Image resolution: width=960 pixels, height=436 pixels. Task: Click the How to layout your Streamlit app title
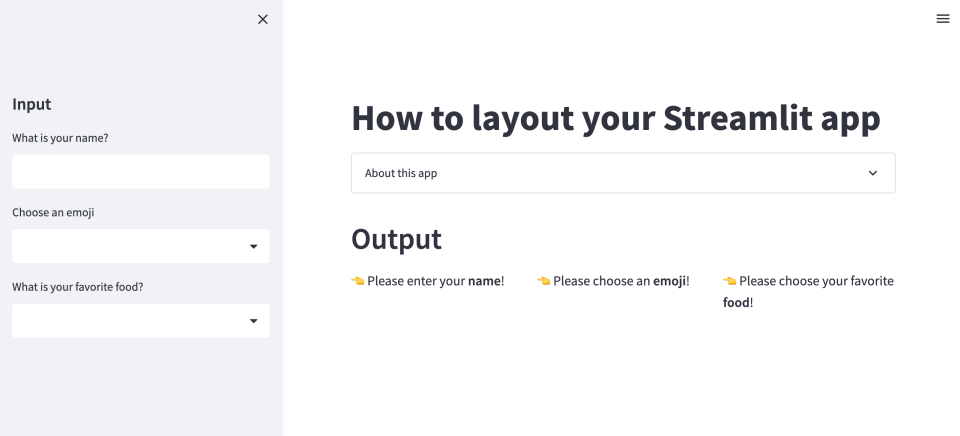[x=615, y=118]
